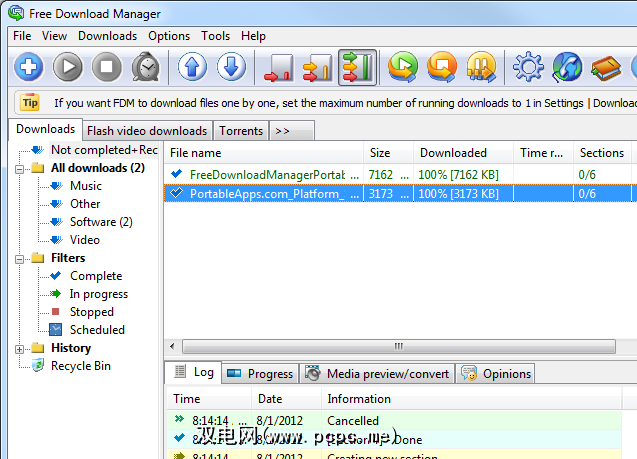Expand the History folder

[x=19, y=349]
